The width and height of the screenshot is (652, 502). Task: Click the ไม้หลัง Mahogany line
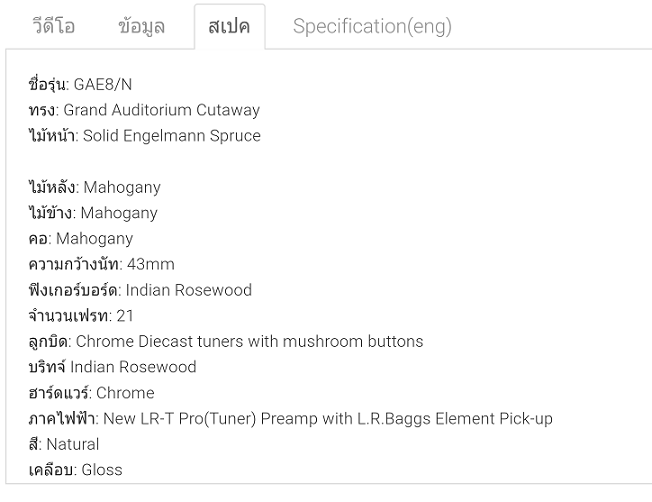tap(95, 187)
